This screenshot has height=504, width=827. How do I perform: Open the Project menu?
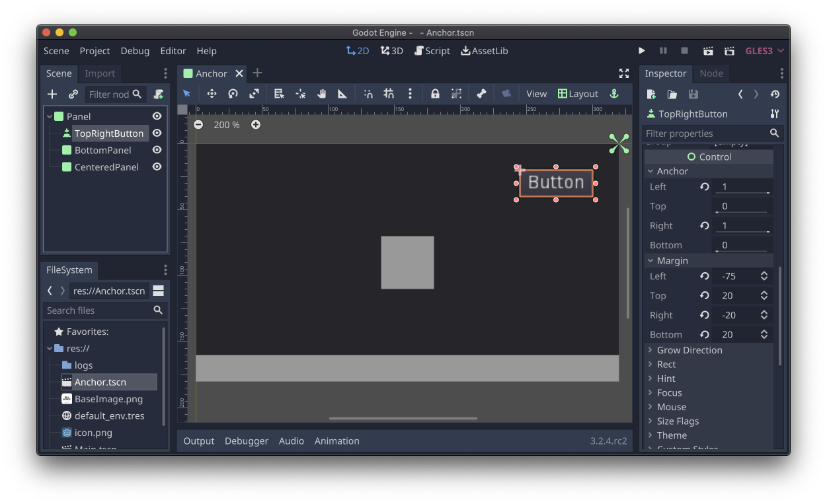pyautogui.click(x=95, y=50)
